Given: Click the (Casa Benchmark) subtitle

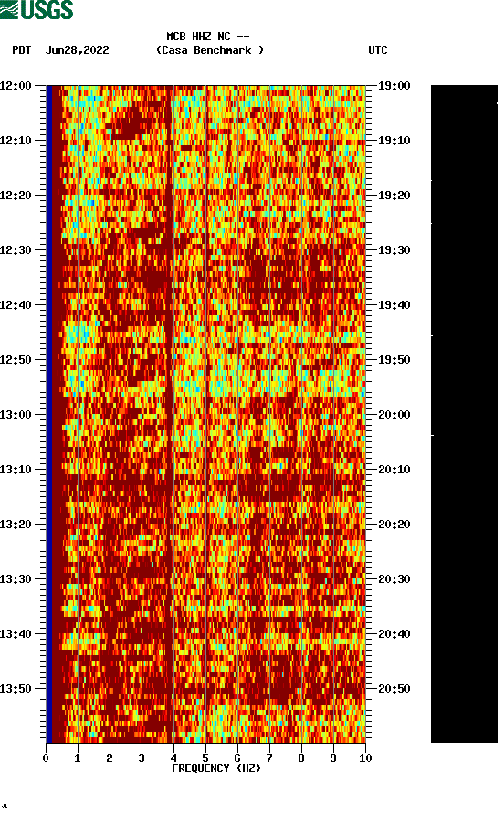Looking at the screenshot, I should coord(210,50).
